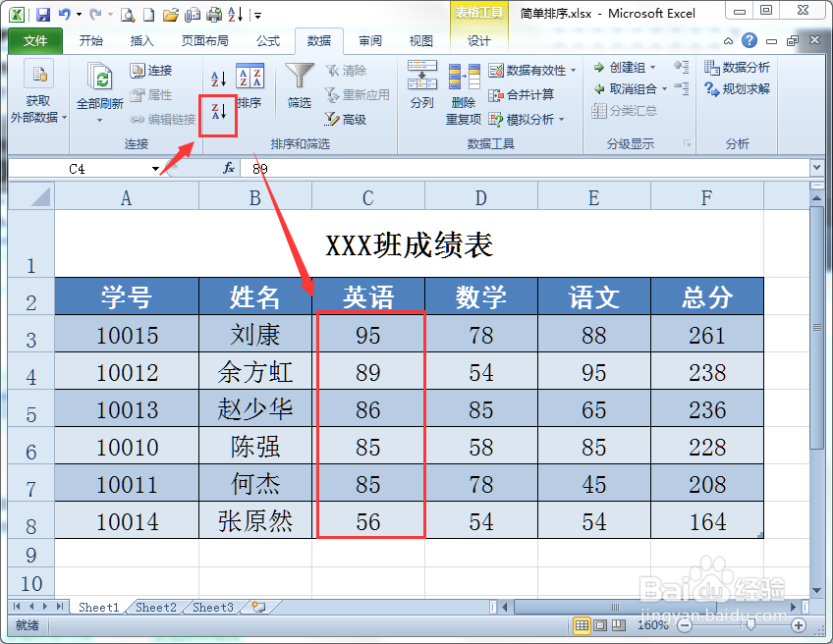Open the Name Box dropdown arrow
Screen dimensions: 833x644
(x=155, y=169)
